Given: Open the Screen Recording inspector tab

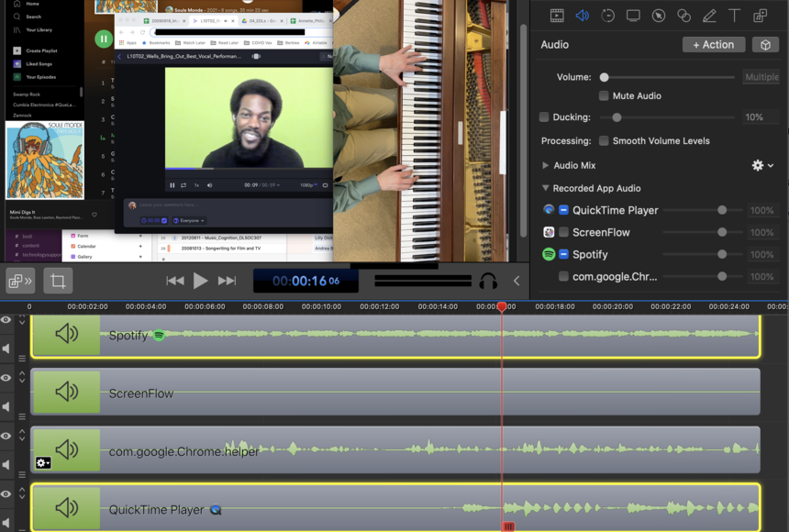Looking at the screenshot, I should pyautogui.click(x=633, y=16).
